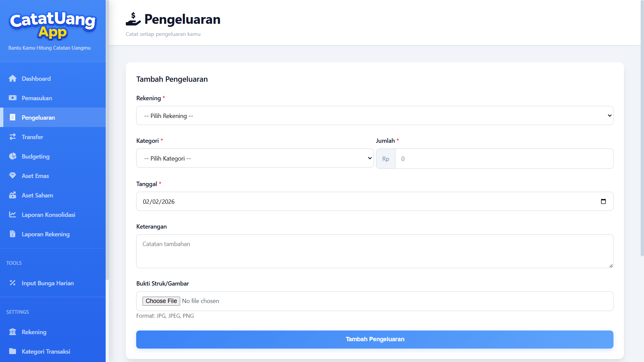Expand the Pilih Kategori dropdown

pyautogui.click(x=255, y=158)
